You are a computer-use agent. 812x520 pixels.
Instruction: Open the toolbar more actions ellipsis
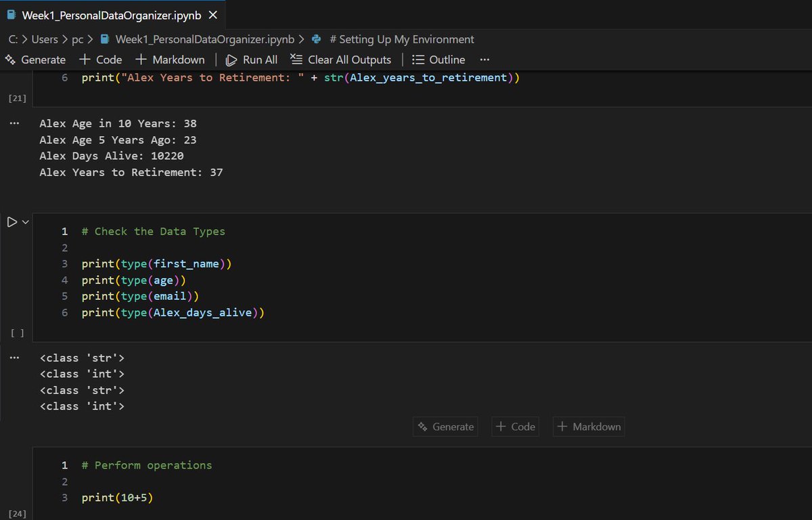(x=484, y=60)
